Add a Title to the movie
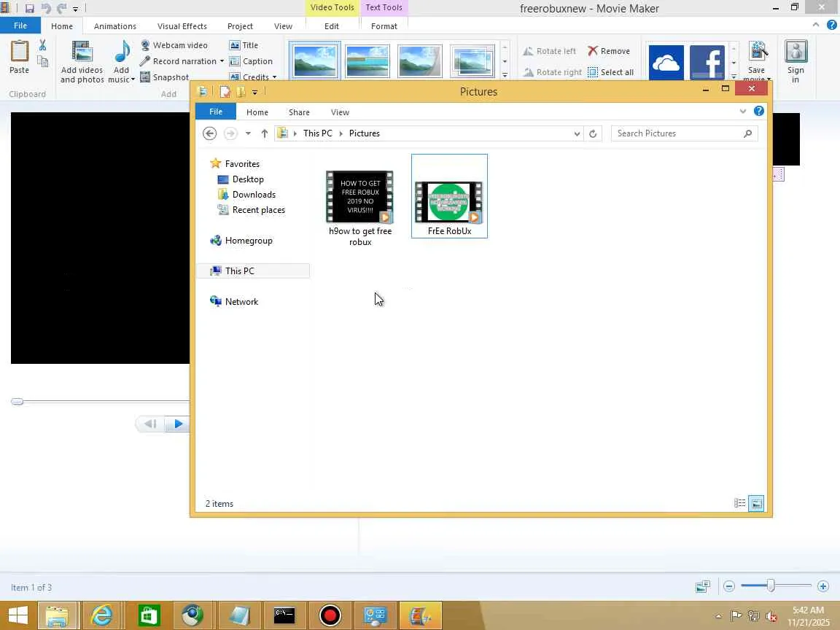This screenshot has height=630, width=840. click(244, 45)
